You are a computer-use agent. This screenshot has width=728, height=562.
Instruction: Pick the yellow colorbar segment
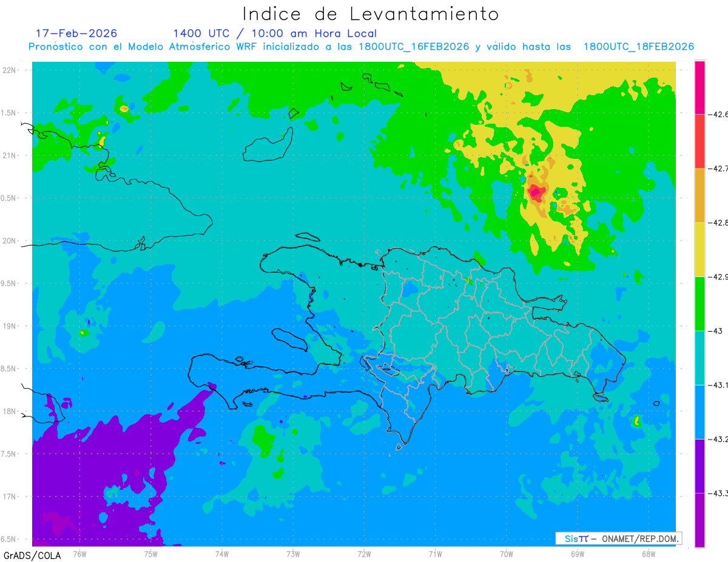699,249
